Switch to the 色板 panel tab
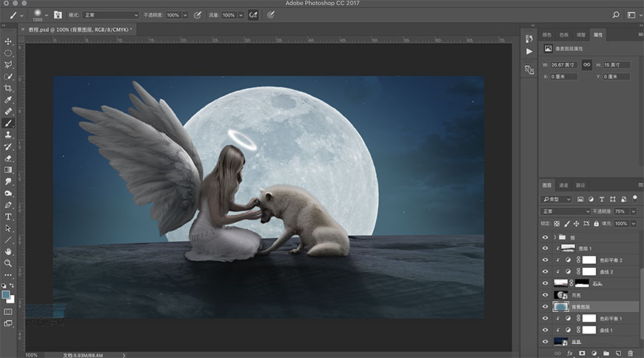 (x=564, y=35)
